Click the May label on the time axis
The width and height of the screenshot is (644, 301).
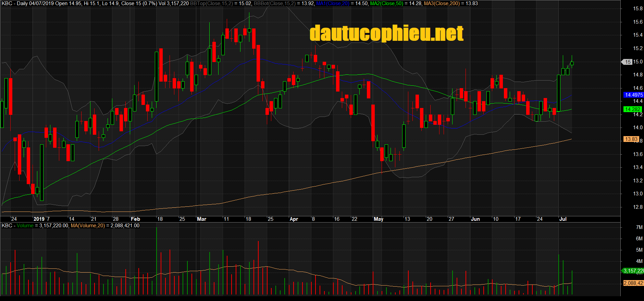[x=378, y=219]
